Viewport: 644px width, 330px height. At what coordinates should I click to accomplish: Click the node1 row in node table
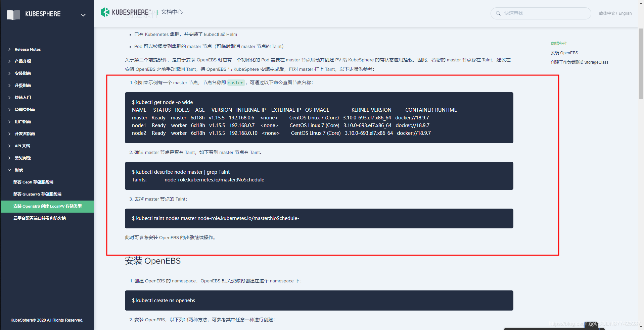point(281,125)
